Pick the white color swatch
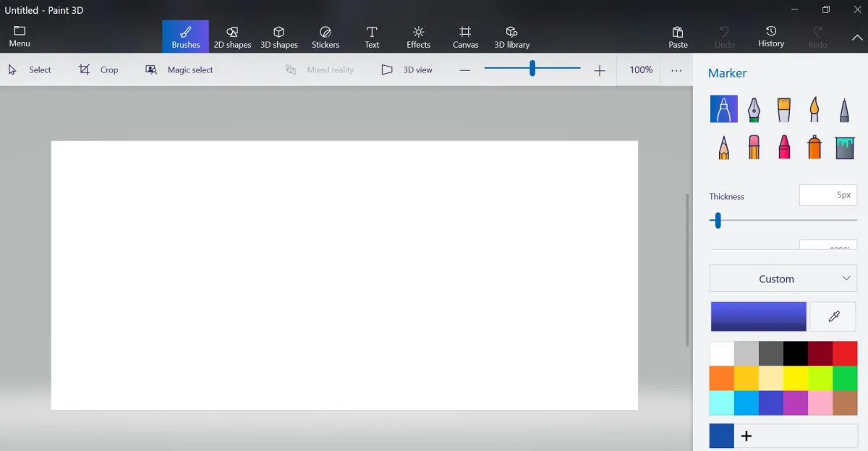Viewport: 868px width, 451px height. click(x=722, y=353)
